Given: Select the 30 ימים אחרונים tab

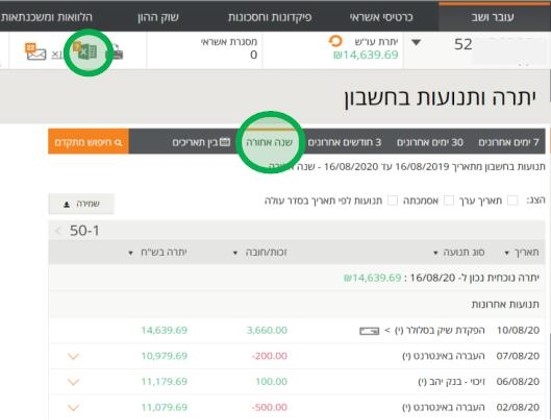Looking at the screenshot, I should pos(430,142).
